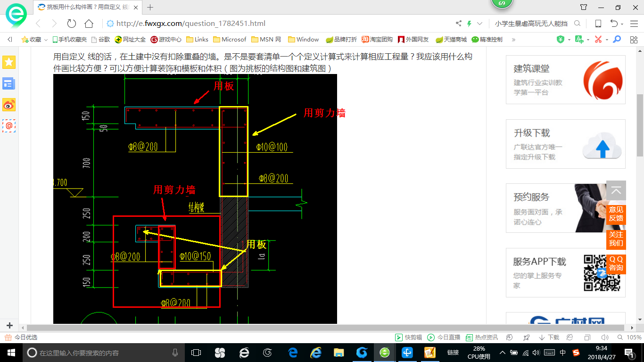Click the share icon in the address bar

[459, 24]
